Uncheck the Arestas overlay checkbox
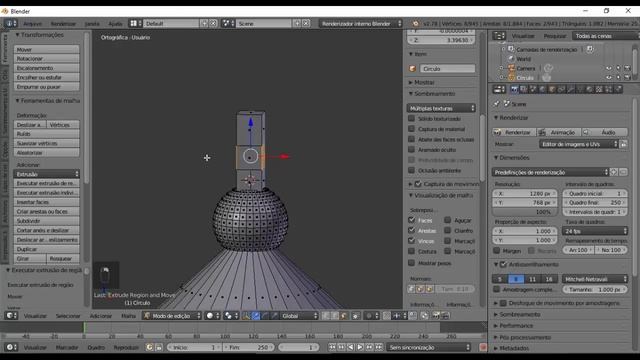The width and height of the screenshot is (640, 360). click(x=411, y=230)
